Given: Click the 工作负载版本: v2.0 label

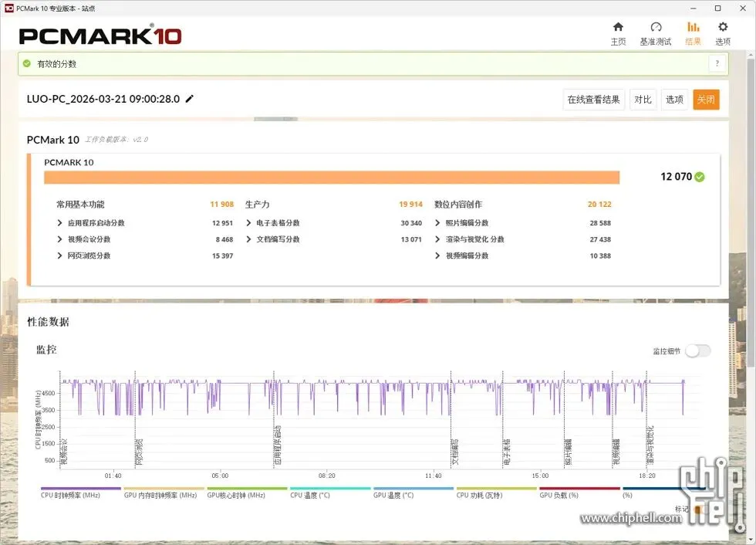Looking at the screenshot, I should (x=116, y=140).
